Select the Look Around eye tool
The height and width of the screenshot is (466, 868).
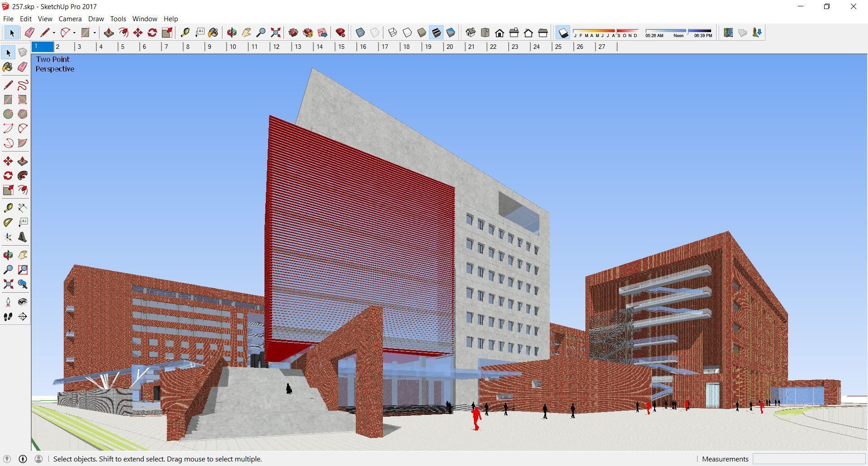point(23,302)
